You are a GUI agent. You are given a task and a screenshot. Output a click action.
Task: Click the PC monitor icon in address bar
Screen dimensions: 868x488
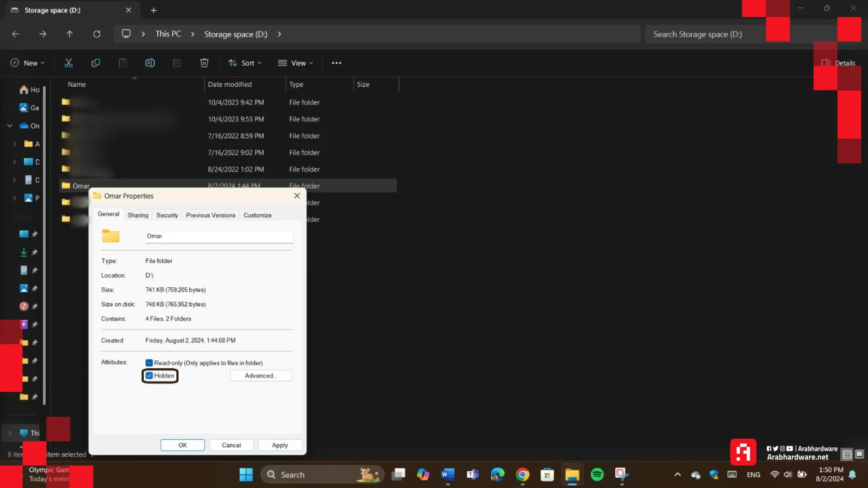[126, 34]
